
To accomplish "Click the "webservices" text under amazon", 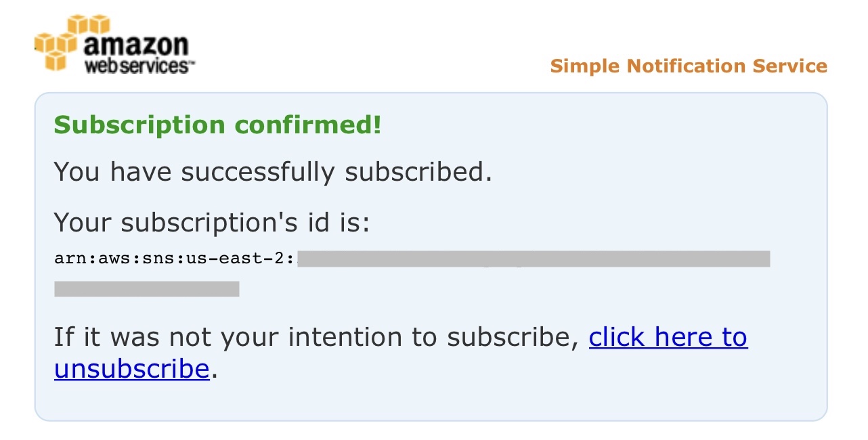I will click(139, 66).
